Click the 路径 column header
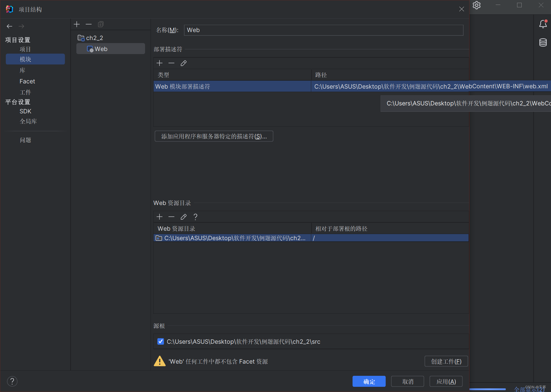This screenshot has width=551, height=392. [x=390, y=75]
